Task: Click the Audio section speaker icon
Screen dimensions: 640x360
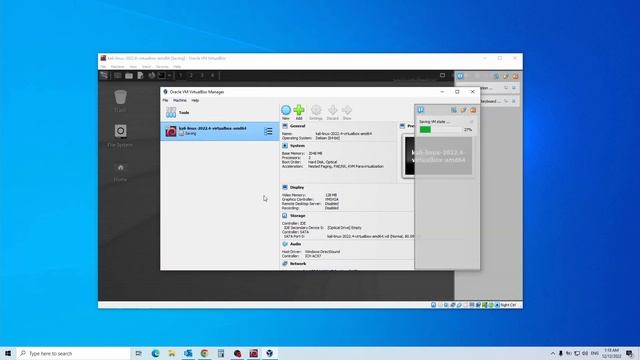Action: click(x=285, y=244)
